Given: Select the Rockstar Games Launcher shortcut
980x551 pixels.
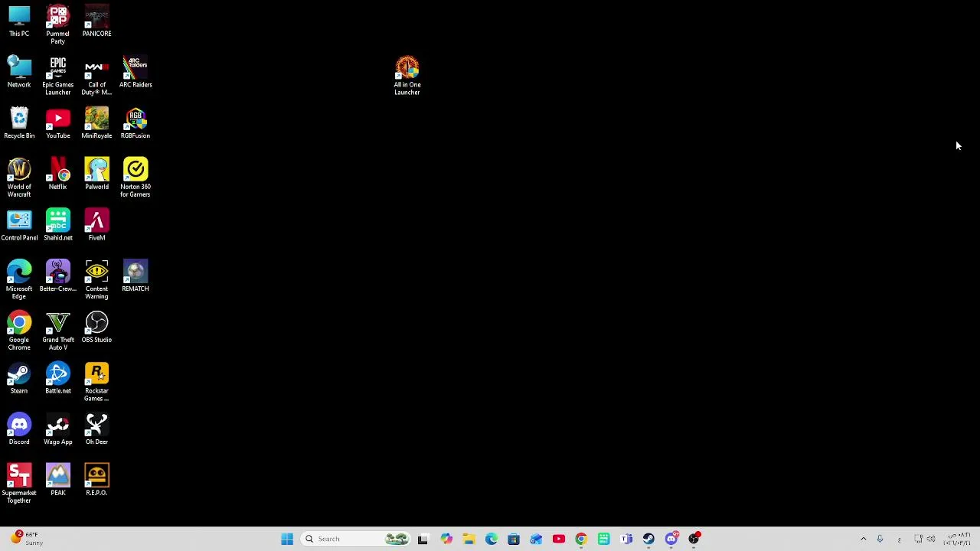Looking at the screenshot, I should [96, 382].
